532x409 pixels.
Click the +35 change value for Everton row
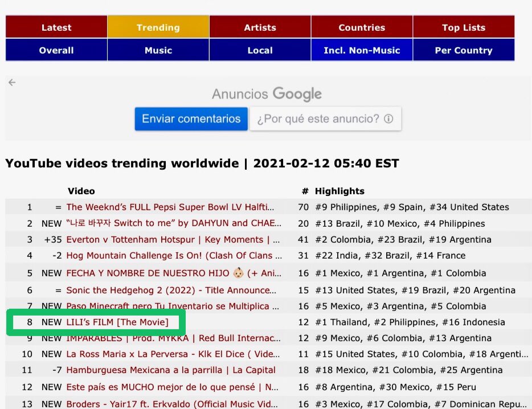[54, 239]
